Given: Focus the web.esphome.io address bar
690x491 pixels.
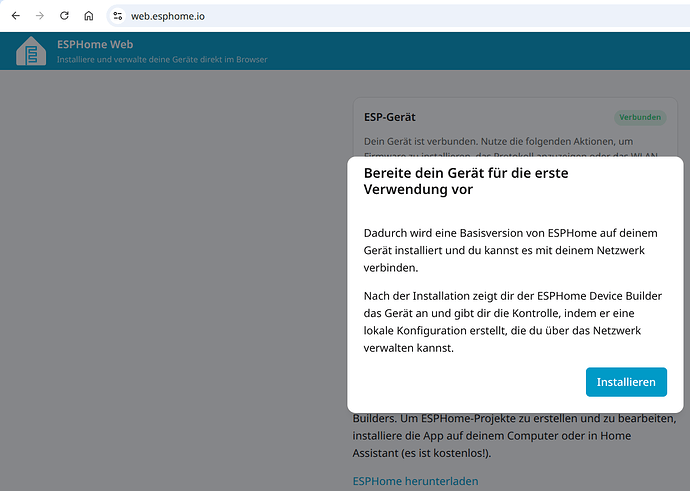Looking at the screenshot, I should (x=396, y=16).
